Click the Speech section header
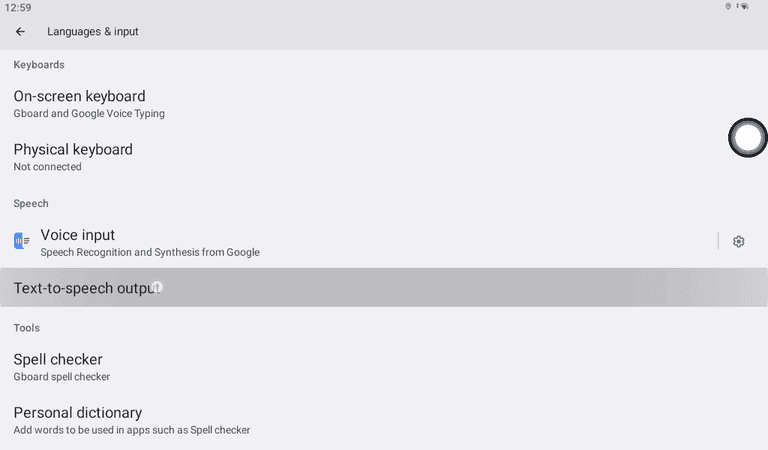This screenshot has height=450, width=768. [x=31, y=203]
